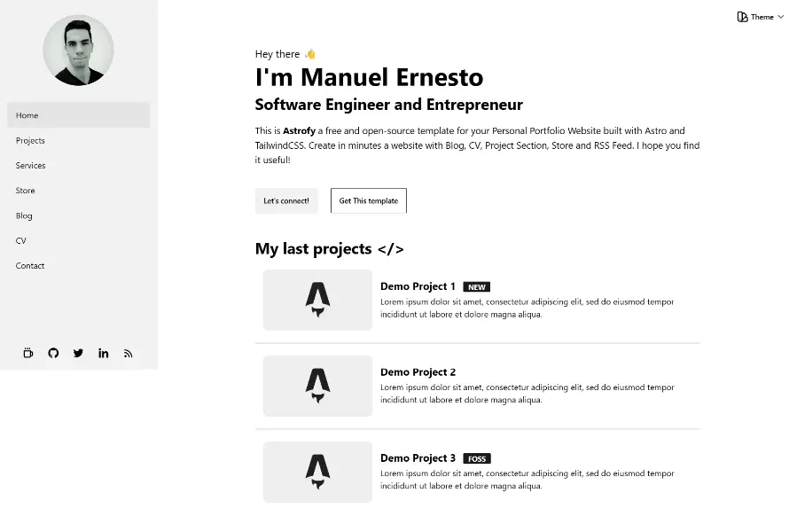Select Store in the sidebar menu

[x=26, y=191]
